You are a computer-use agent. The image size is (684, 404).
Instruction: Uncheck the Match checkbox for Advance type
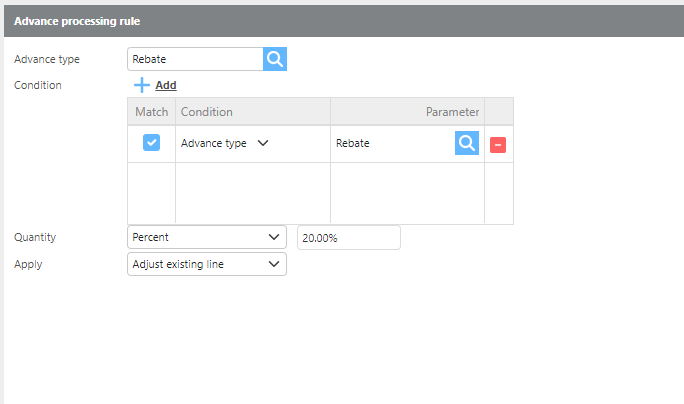(151, 143)
